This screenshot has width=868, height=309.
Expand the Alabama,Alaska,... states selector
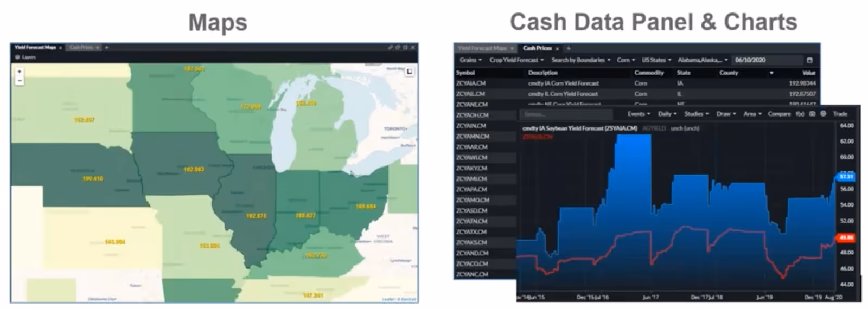coord(703,60)
